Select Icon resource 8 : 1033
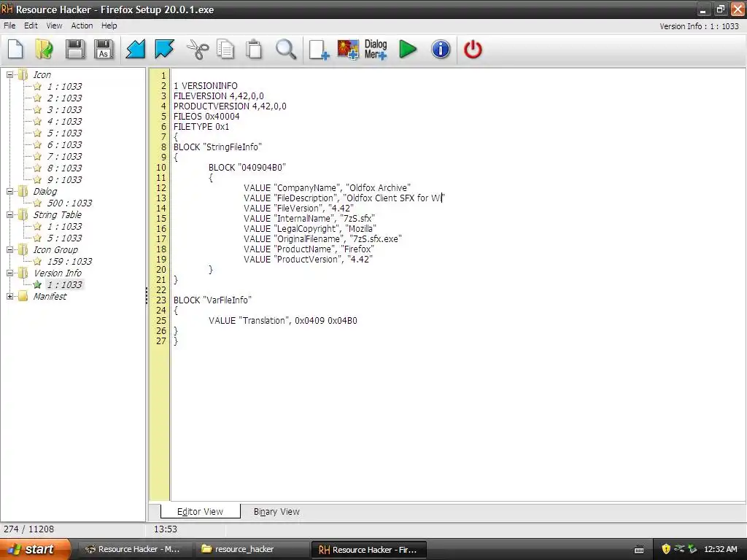Screen dimensions: 747x560 pyautogui.click(x=64, y=168)
